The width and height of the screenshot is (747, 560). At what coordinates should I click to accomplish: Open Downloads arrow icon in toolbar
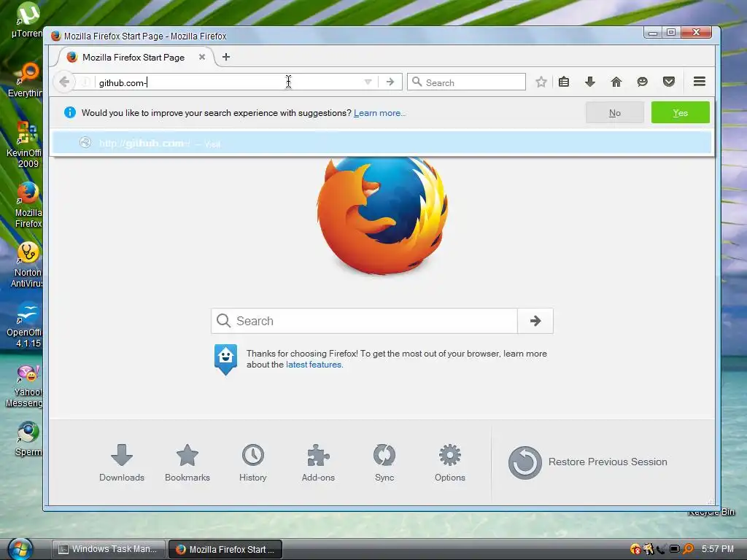[x=589, y=82]
